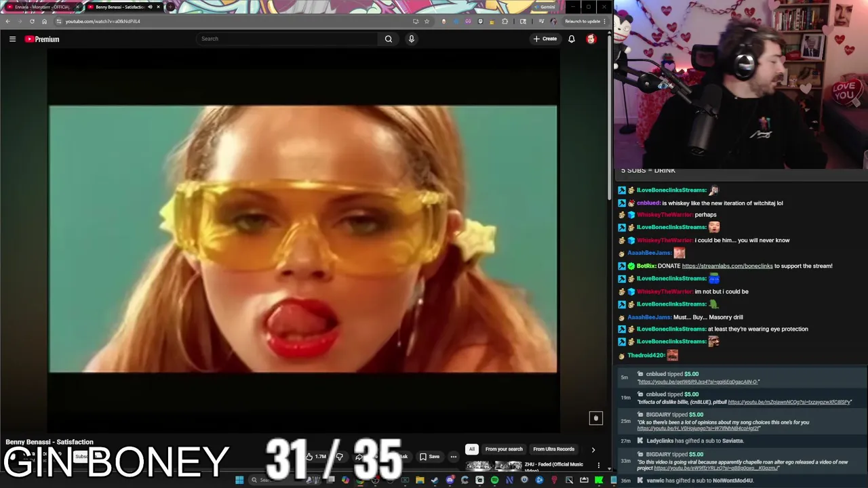868x488 pixels.
Task: Click 'Must... Buy... Masonry drill' chat message
Action: [709, 317]
